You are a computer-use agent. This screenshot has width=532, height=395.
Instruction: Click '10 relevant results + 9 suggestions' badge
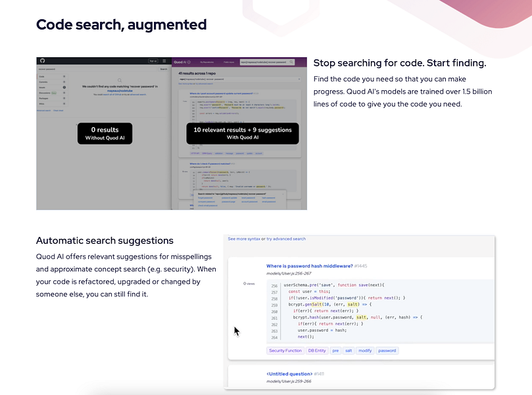click(x=243, y=134)
